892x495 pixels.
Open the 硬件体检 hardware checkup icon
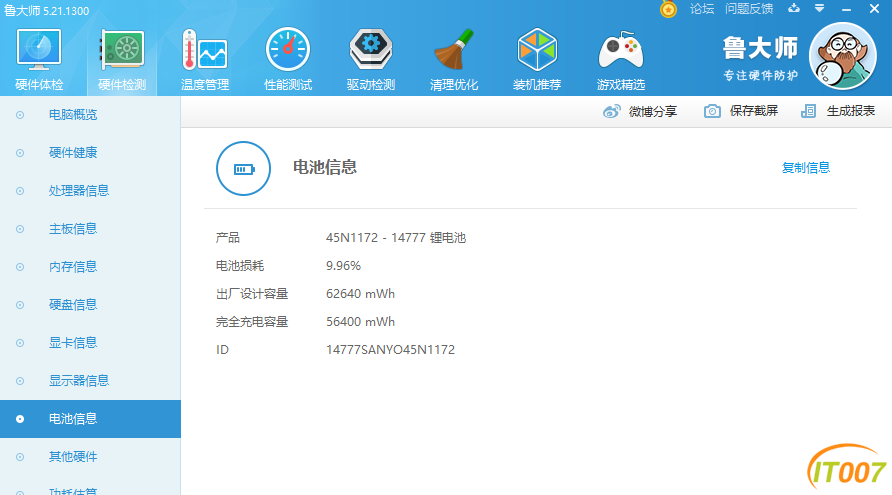(39, 60)
